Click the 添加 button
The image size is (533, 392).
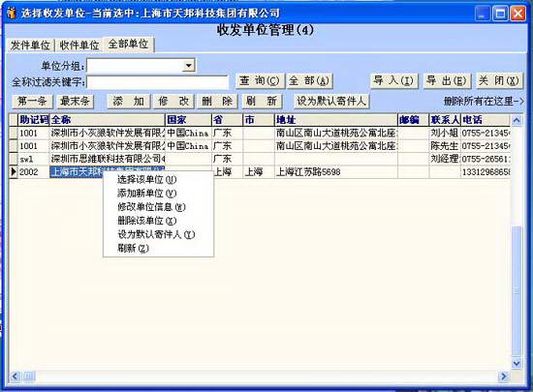129,101
